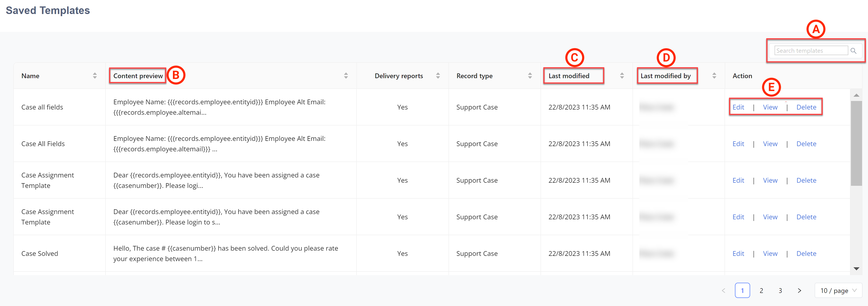View the Case Assignment Template

click(x=770, y=180)
